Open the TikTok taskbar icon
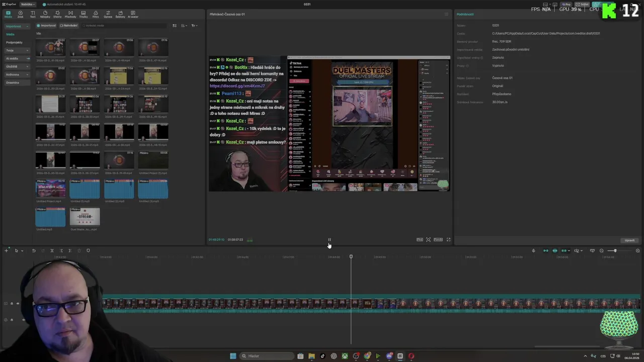Image resolution: width=644 pixels, height=362 pixels. 323,356
